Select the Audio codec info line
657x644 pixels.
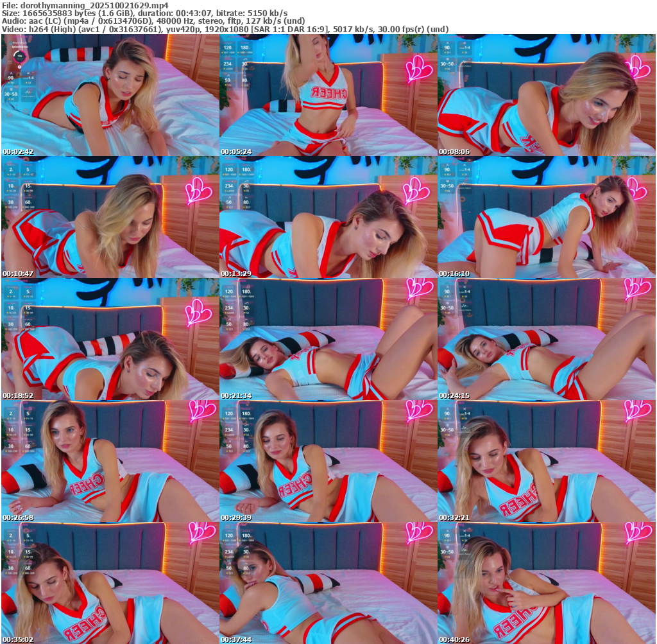(153, 21)
